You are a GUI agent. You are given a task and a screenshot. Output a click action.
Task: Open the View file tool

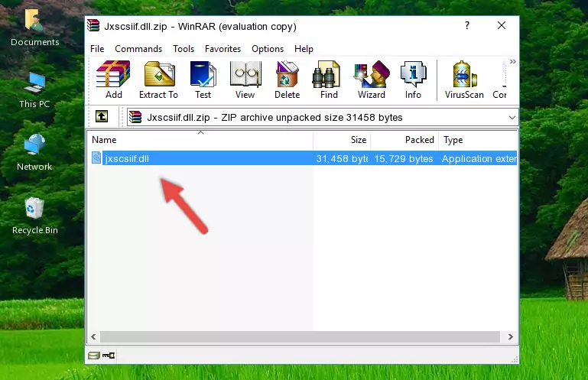[245, 80]
